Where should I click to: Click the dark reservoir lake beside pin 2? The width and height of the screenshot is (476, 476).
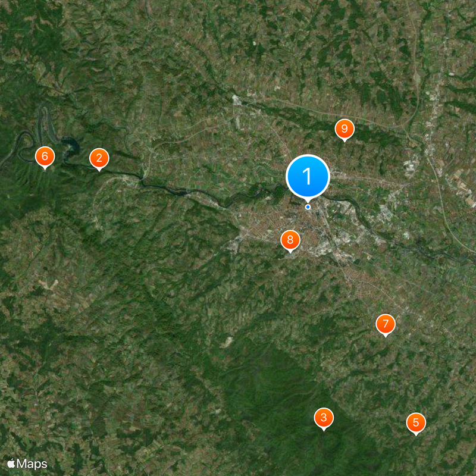coord(71,145)
